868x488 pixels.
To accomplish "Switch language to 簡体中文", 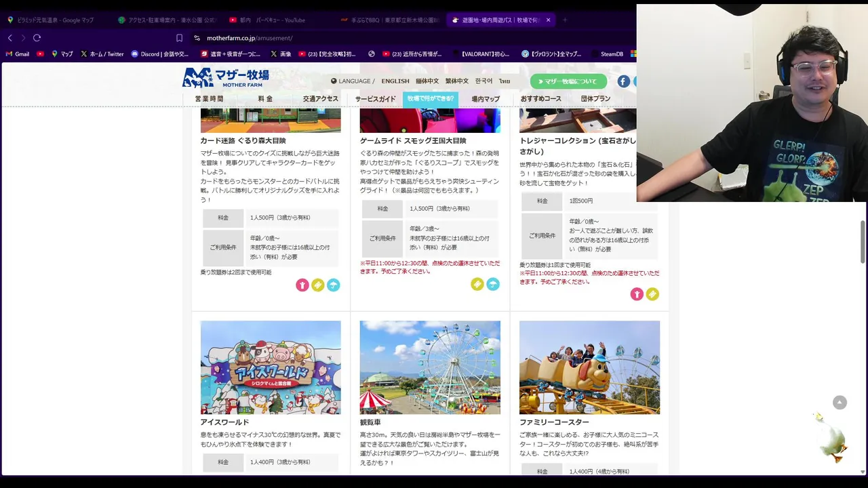I will point(427,81).
